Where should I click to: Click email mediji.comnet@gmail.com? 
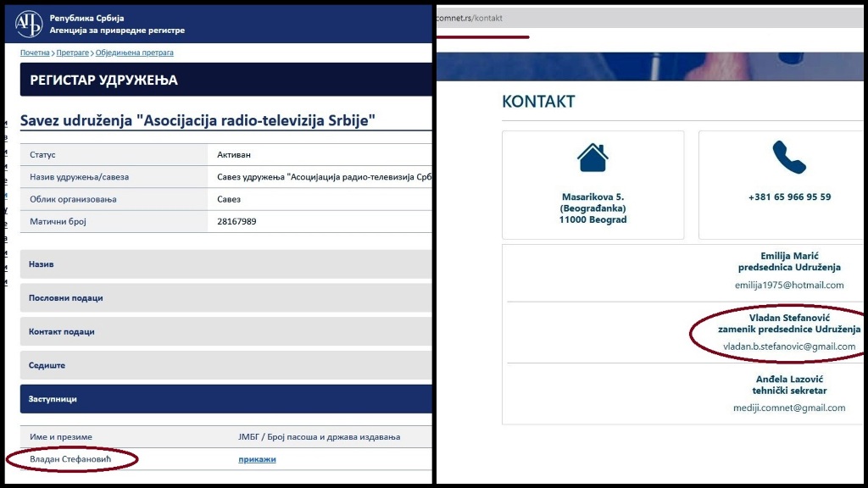pos(789,408)
